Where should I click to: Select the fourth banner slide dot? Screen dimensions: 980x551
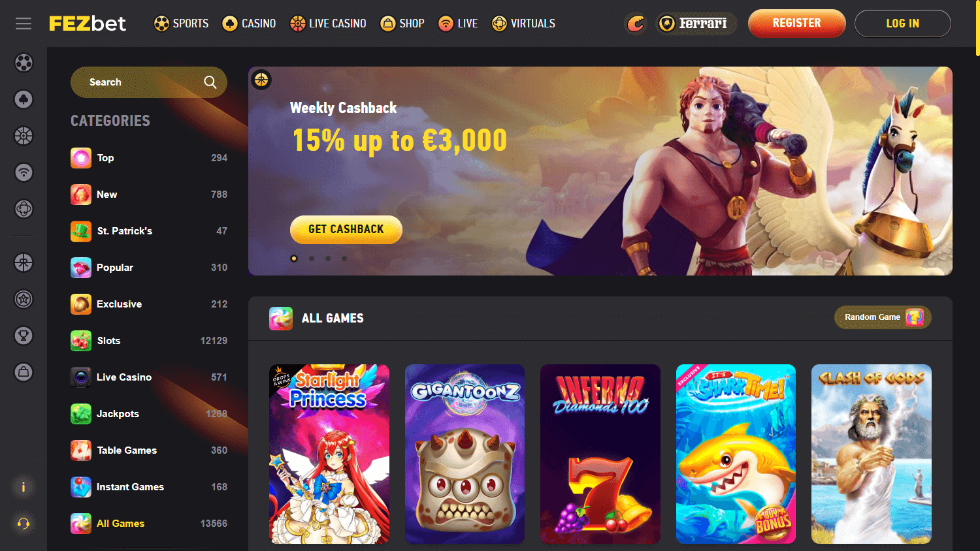click(344, 259)
